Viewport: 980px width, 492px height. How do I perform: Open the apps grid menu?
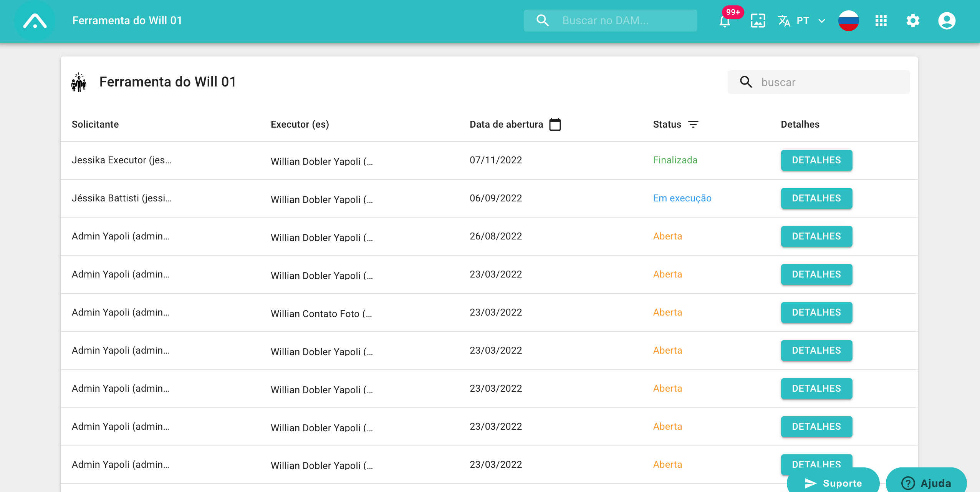coord(881,20)
